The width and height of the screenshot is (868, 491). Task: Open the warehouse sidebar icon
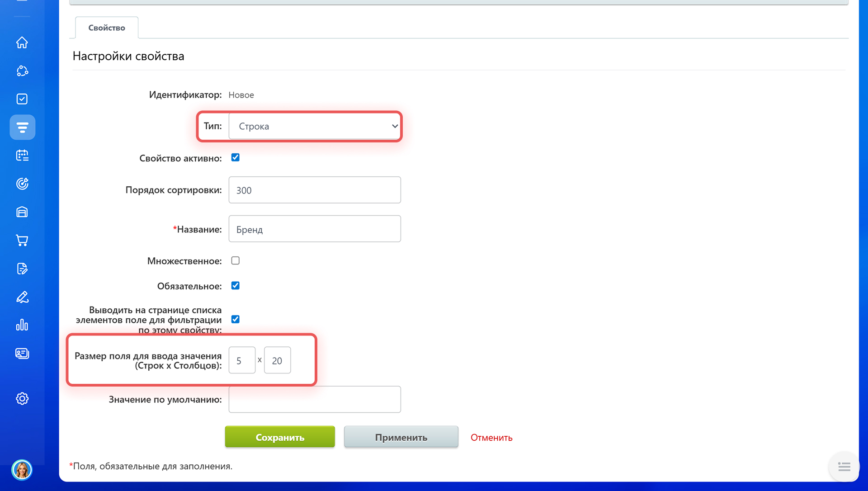pyautogui.click(x=22, y=212)
